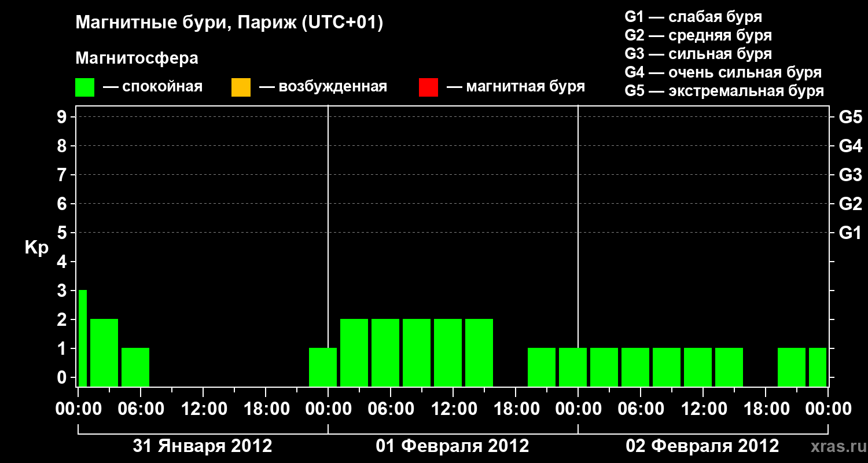Click the right-axis 'G5' scale label
868x463 pixels.
pyautogui.click(x=851, y=117)
